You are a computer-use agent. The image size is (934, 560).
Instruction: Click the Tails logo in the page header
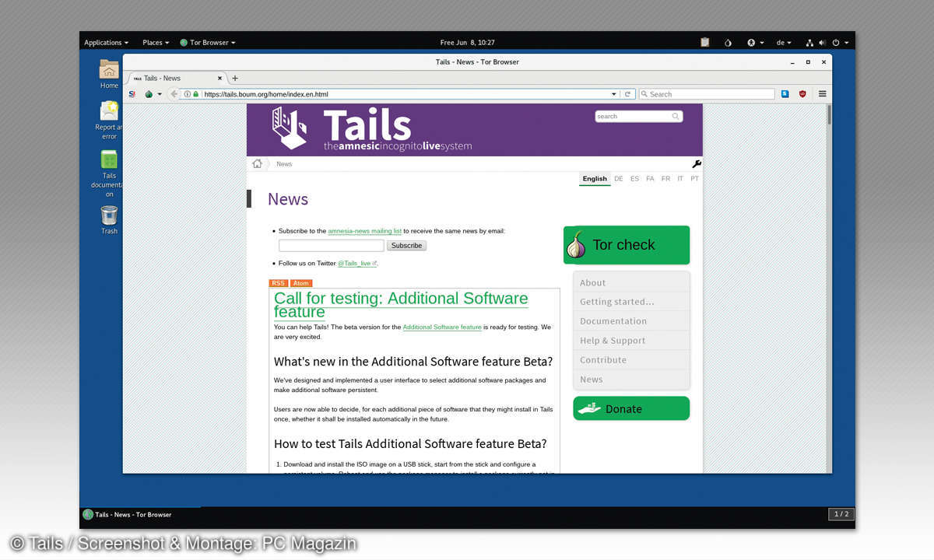pyautogui.click(x=372, y=129)
